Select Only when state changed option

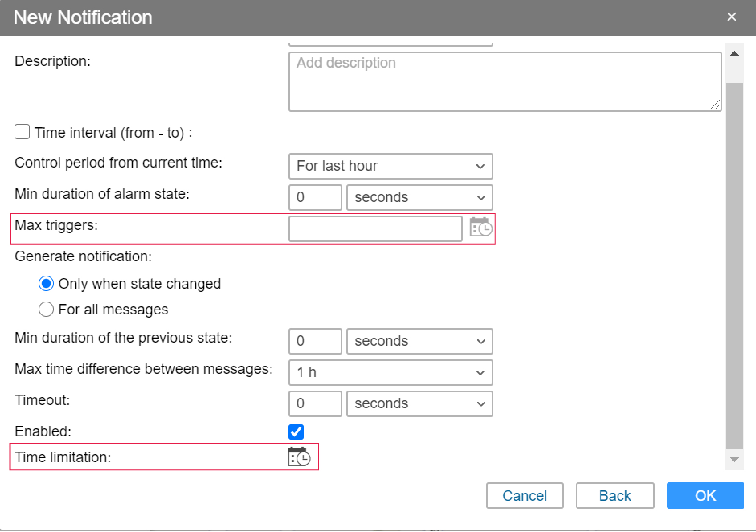(46, 284)
